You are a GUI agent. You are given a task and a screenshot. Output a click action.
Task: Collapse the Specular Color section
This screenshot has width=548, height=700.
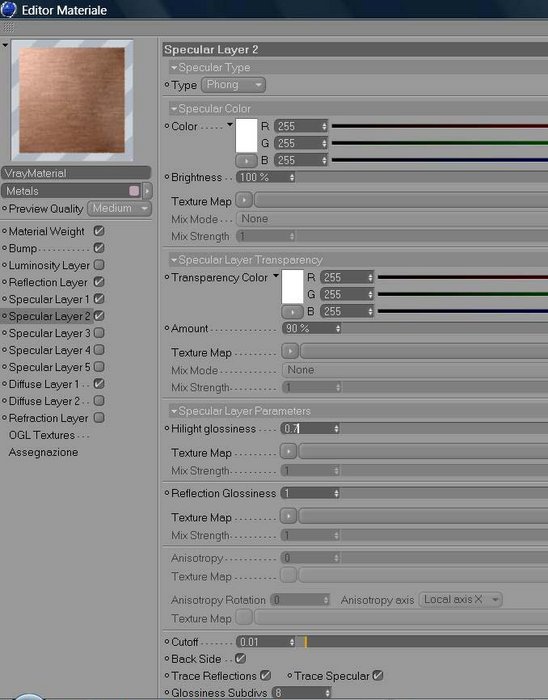point(174,109)
